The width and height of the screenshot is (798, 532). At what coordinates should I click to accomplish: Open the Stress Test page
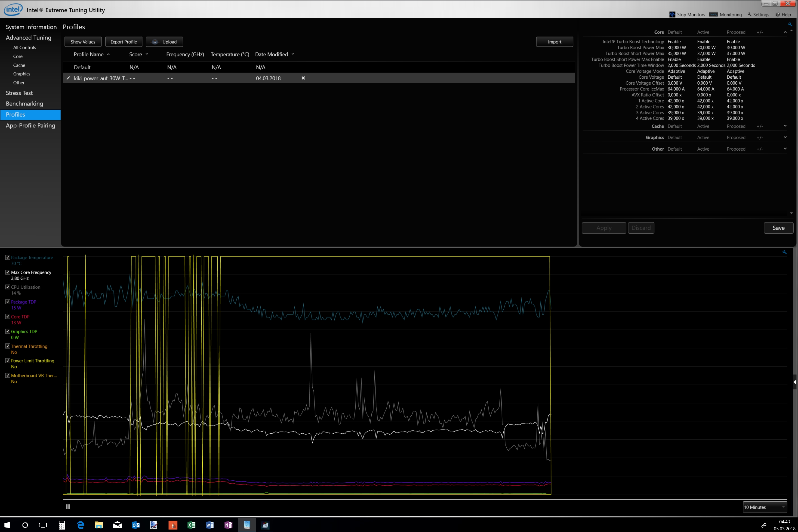19,93
